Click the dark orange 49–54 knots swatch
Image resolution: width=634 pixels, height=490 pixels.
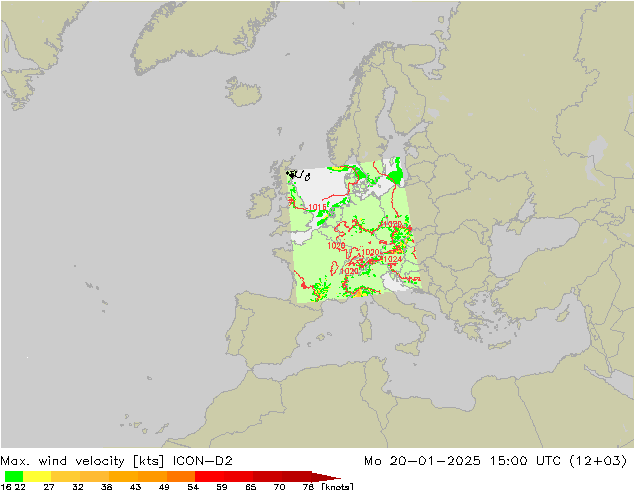[x=181, y=476]
